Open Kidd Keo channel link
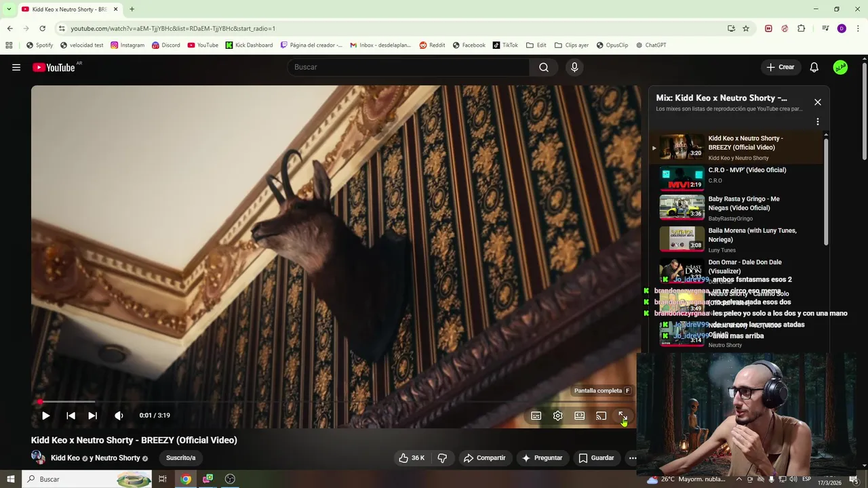The width and height of the screenshot is (868, 488). click(x=65, y=458)
